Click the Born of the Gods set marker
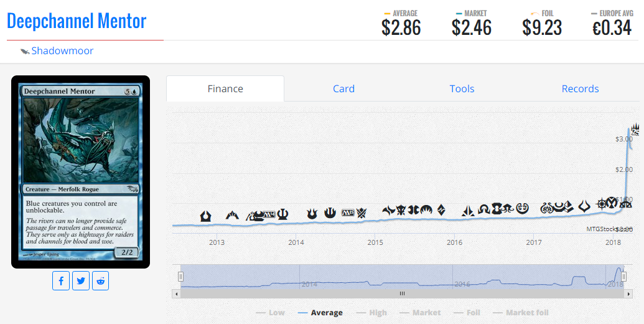This screenshot has height=324, width=644. pyautogui.click(x=312, y=214)
